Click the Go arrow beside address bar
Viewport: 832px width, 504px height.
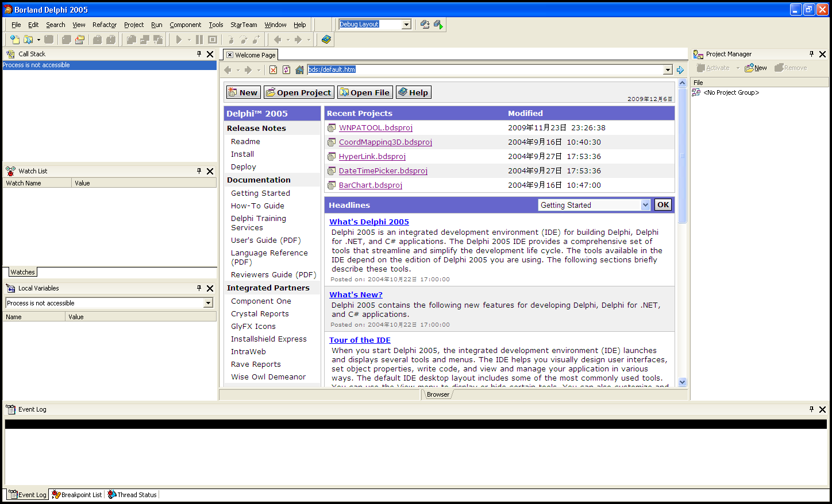[680, 70]
